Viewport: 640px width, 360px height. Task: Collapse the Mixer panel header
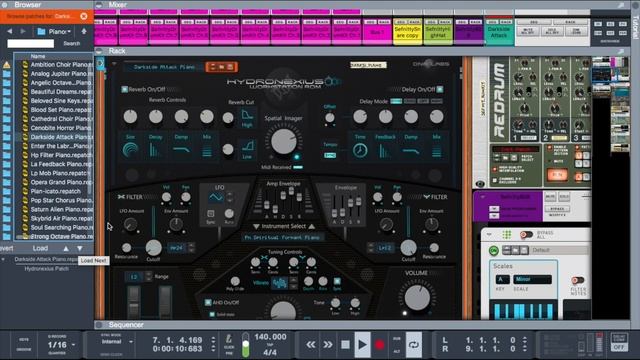coord(99,5)
